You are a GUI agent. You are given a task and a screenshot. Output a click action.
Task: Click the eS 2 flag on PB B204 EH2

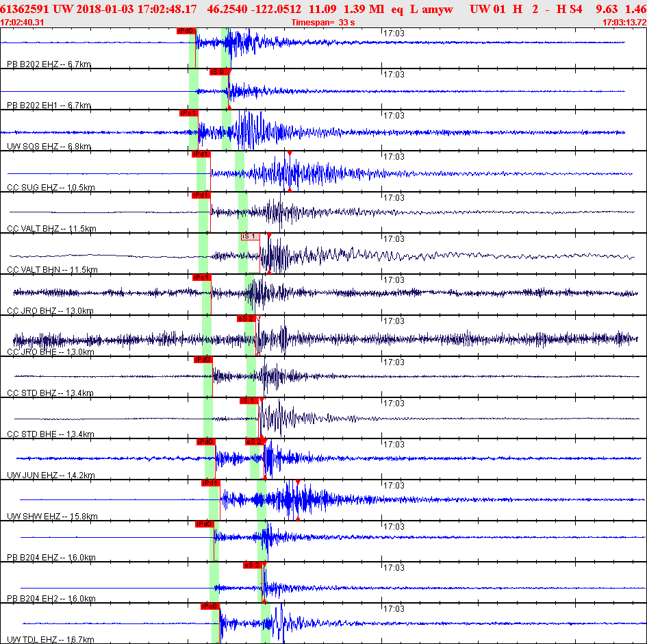(253, 565)
